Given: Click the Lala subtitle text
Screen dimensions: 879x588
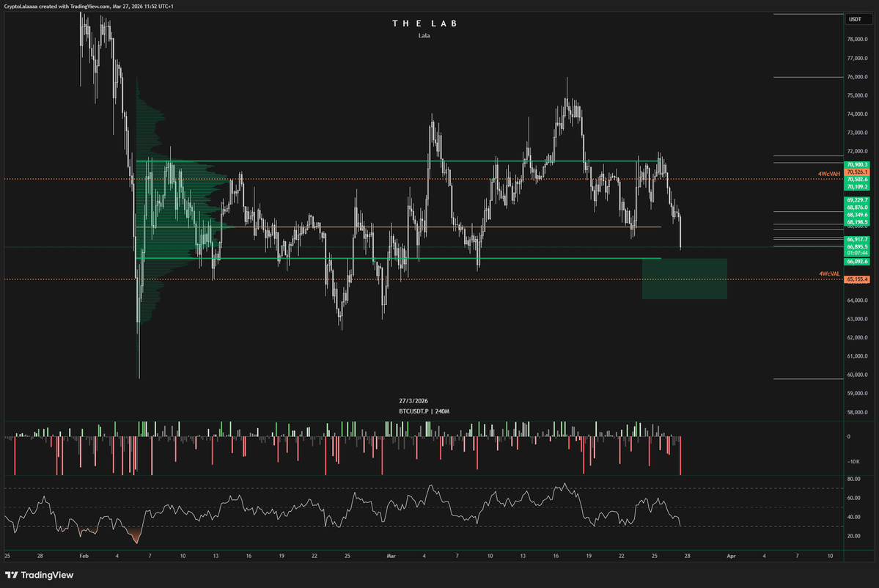Looking at the screenshot, I should [x=424, y=35].
